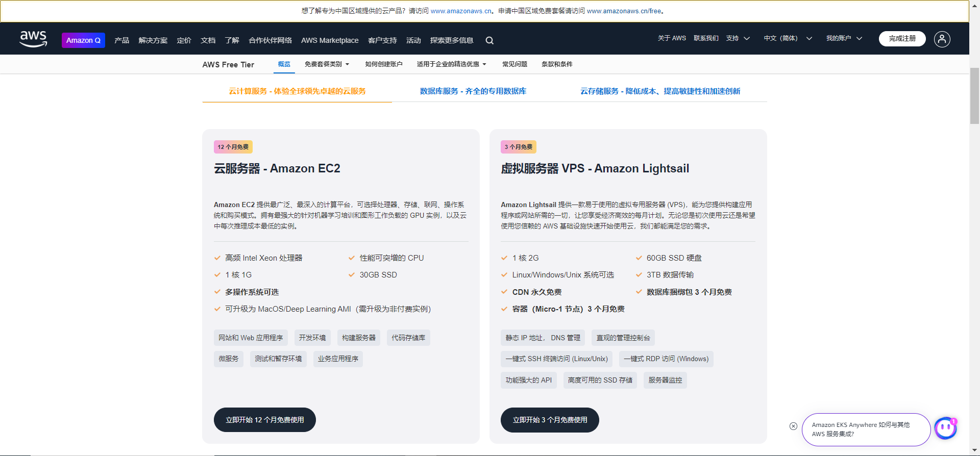This screenshot has height=456, width=980.
Task: Open www.amazonaws.cn/free link in banner
Action: (624, 11)
